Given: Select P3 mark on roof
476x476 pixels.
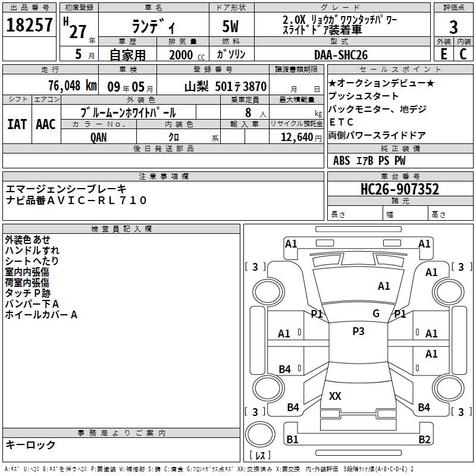Looking at the screenshot, I should click(x=358, y=331).
